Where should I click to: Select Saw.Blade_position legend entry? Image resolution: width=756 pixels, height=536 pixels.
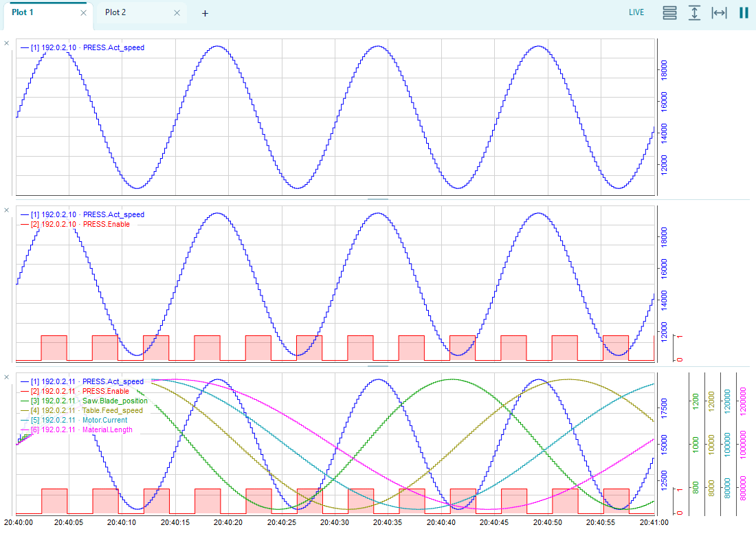click(x=84, y=401)
